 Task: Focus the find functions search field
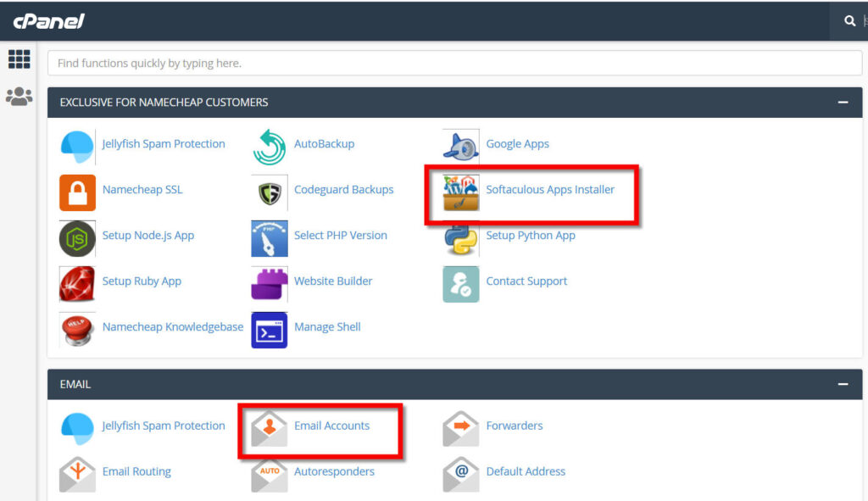454,63
